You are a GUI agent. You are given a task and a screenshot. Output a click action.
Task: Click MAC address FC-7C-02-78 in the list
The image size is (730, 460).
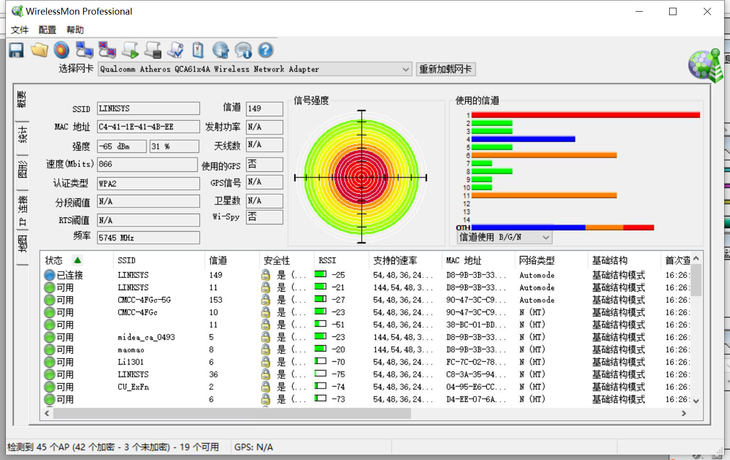click(x=477, y=362)
